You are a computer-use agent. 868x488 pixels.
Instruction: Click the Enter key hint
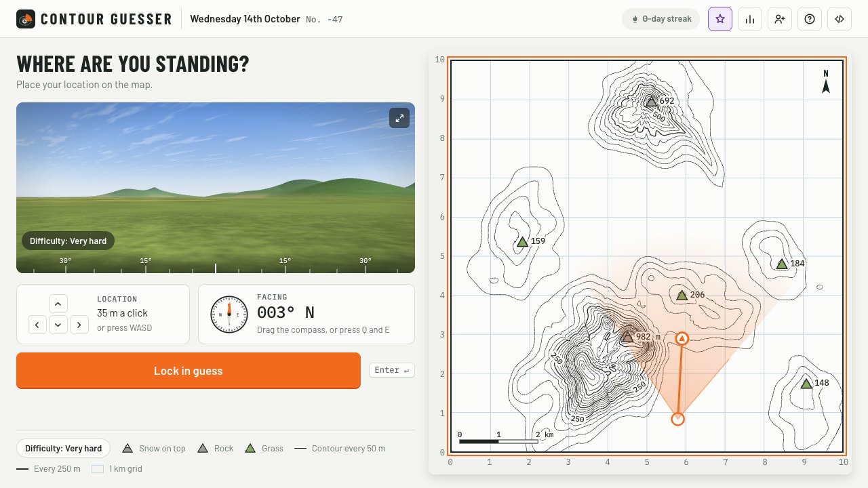point(392,370)
